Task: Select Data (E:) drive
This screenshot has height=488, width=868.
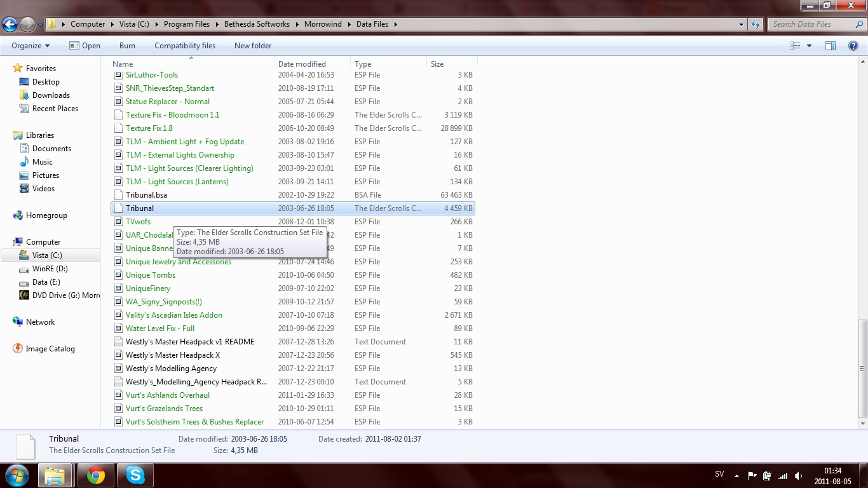Action: 46,282
